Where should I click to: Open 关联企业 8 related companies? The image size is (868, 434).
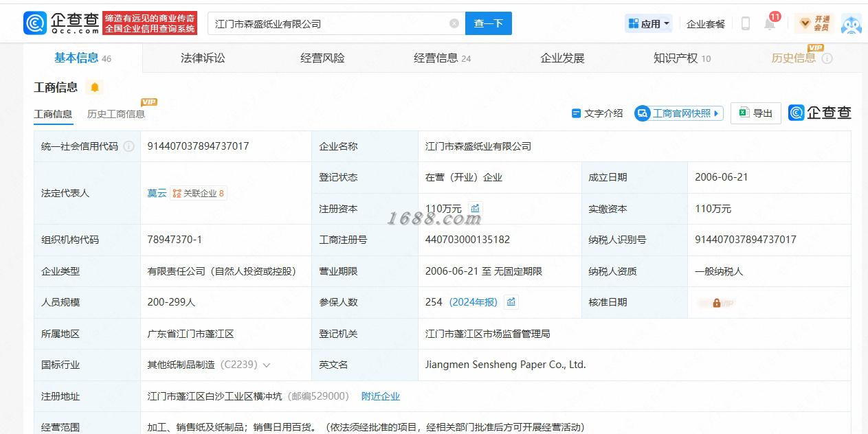(x=199, y=193)
